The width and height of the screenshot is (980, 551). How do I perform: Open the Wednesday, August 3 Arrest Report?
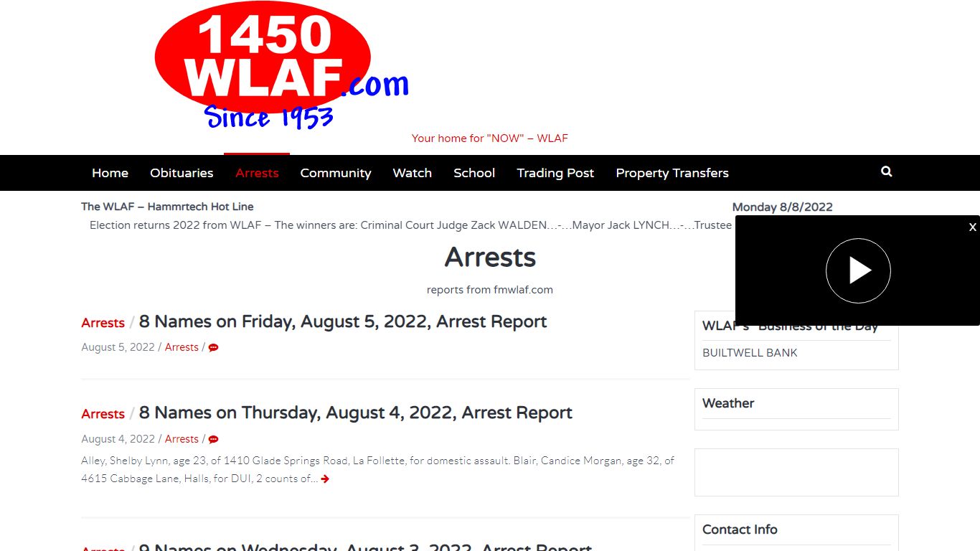click(x=365, y=547)
